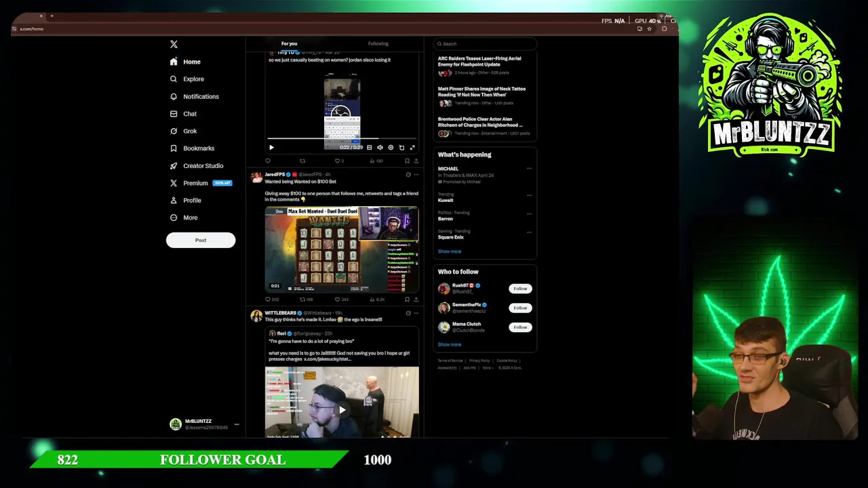Open the ARC Raiders Flashpoint news item

479,61
